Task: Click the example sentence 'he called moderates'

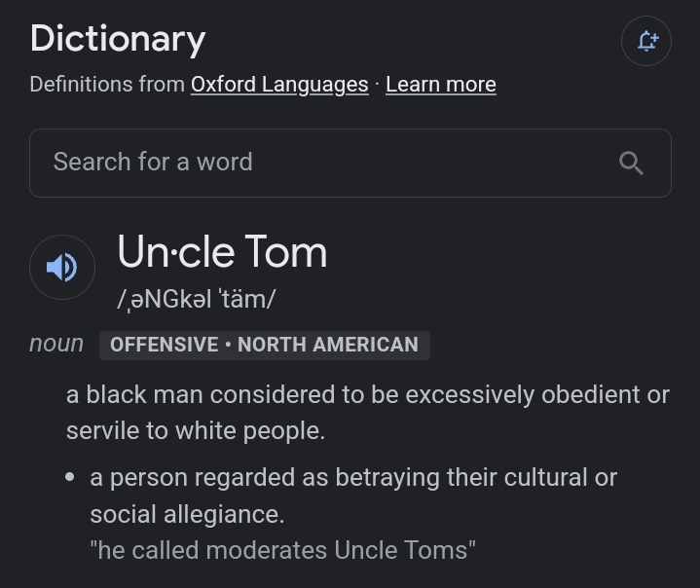Action: (282, 550)
